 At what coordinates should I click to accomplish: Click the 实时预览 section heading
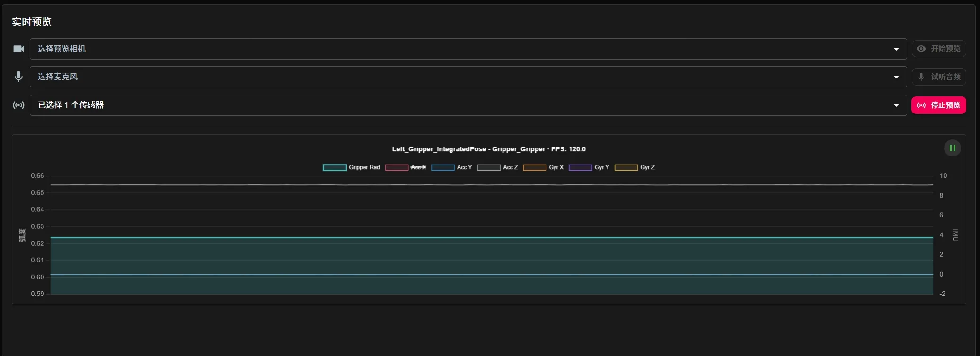(32, 22)
